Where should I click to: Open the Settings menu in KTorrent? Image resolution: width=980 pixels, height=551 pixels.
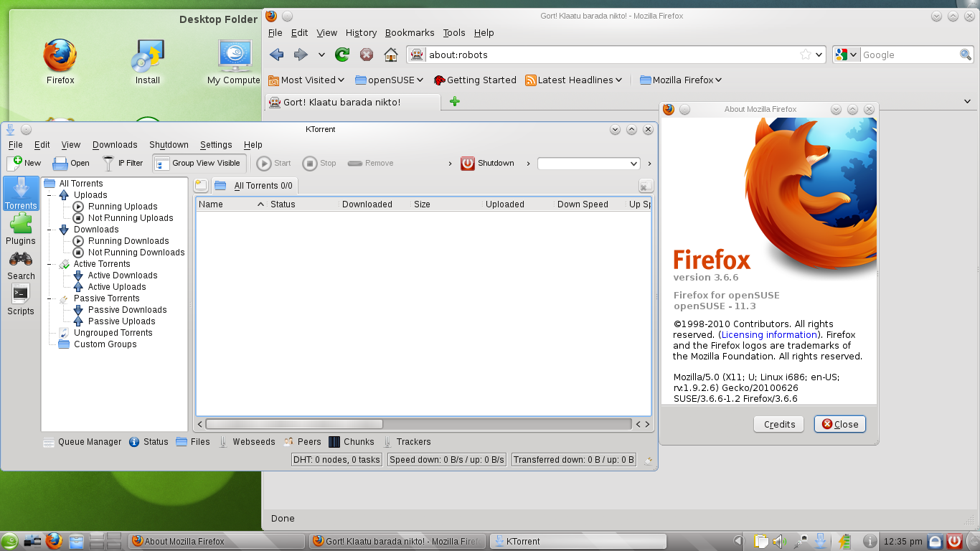coord(216,144)
